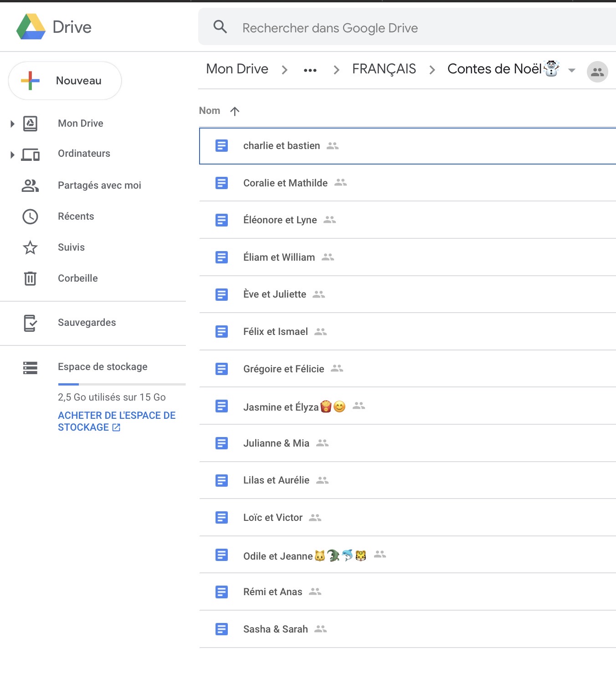Click the Nom column header
The height and width of the screenshot is (674, 616).
coord(210,111)
